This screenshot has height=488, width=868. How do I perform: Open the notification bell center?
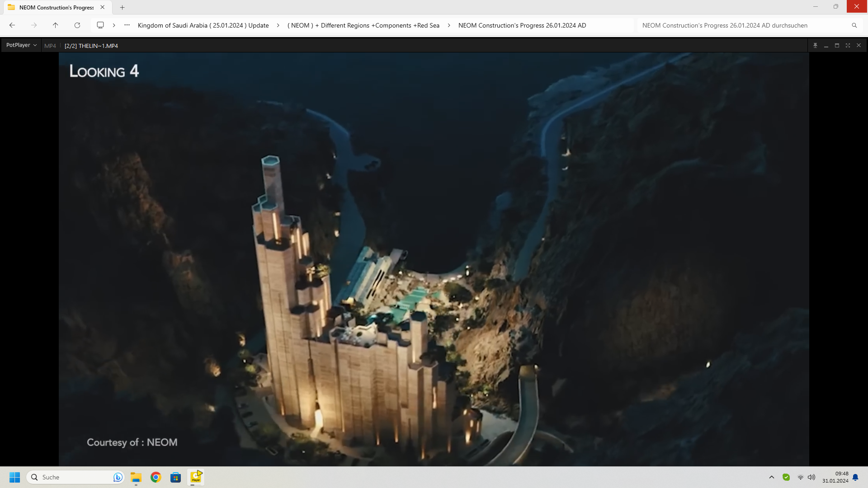855,477
